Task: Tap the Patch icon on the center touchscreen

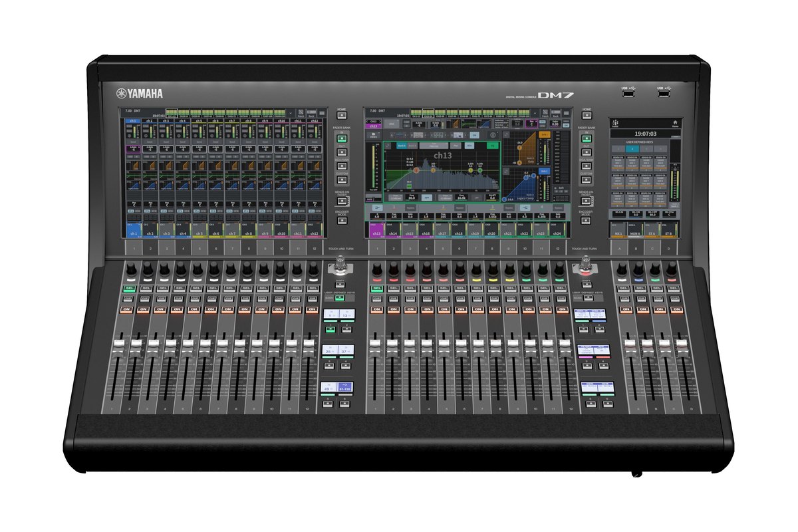Action: point(545,113)
